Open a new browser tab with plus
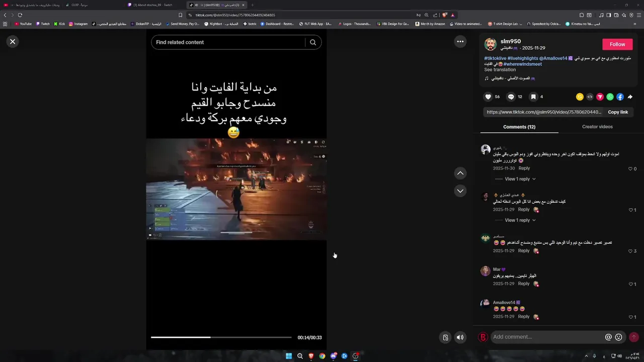This screenshot has height=362, width=644. point(253,5)
